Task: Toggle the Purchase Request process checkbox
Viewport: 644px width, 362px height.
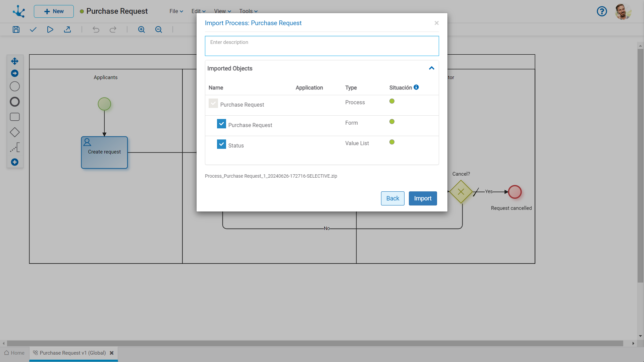Action: (x=213, y=103)
